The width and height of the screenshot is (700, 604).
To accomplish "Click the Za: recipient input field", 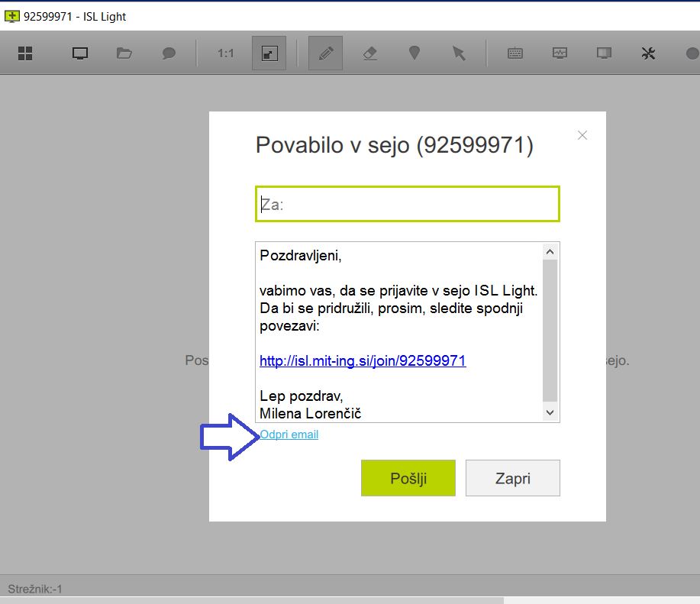I will (408, 204).
